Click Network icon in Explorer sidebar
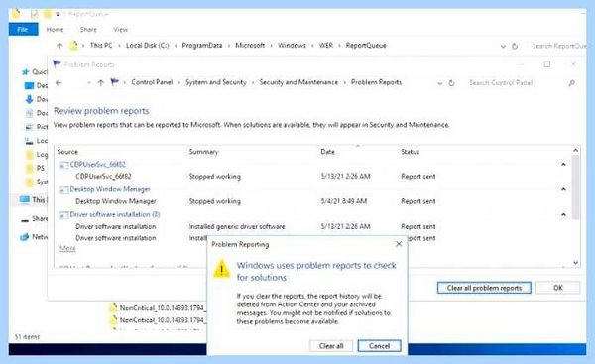The height and width of the screenshot is (364, 595). [25, 237]
